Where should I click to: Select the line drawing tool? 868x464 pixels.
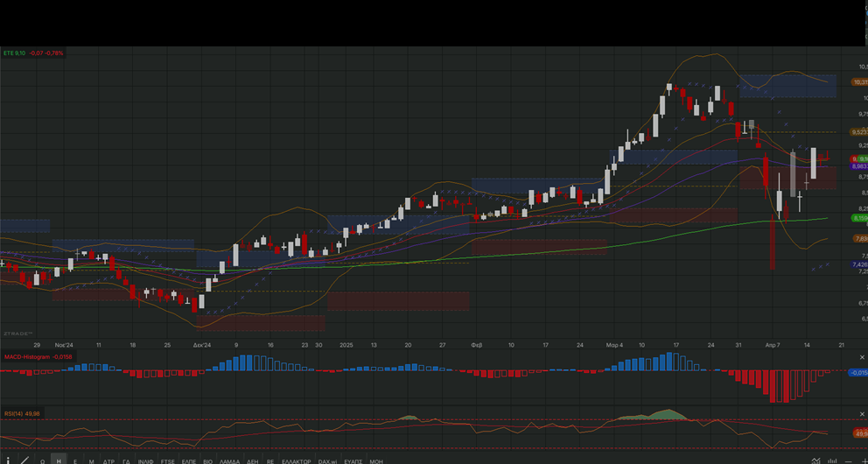click(24, 460)
